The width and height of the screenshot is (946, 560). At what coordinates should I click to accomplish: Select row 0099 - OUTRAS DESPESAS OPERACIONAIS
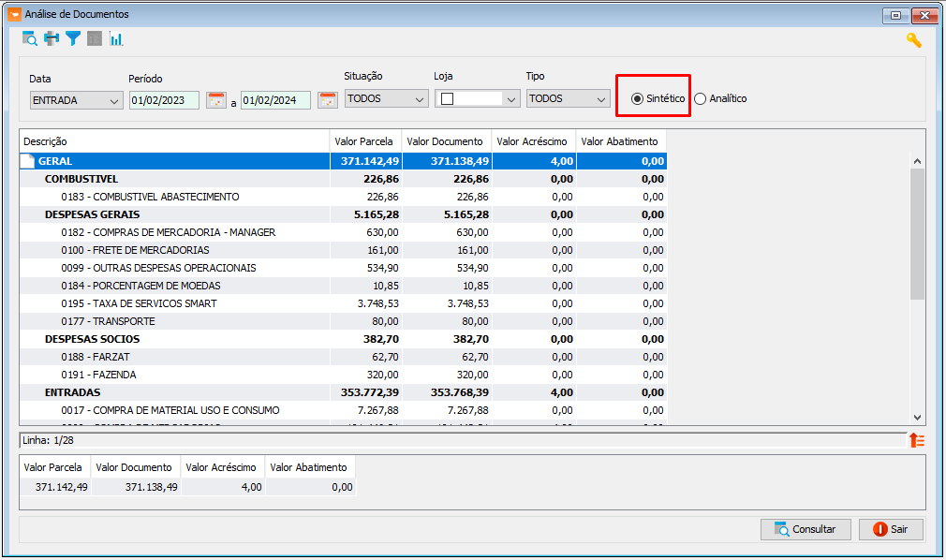pos(343,268)
